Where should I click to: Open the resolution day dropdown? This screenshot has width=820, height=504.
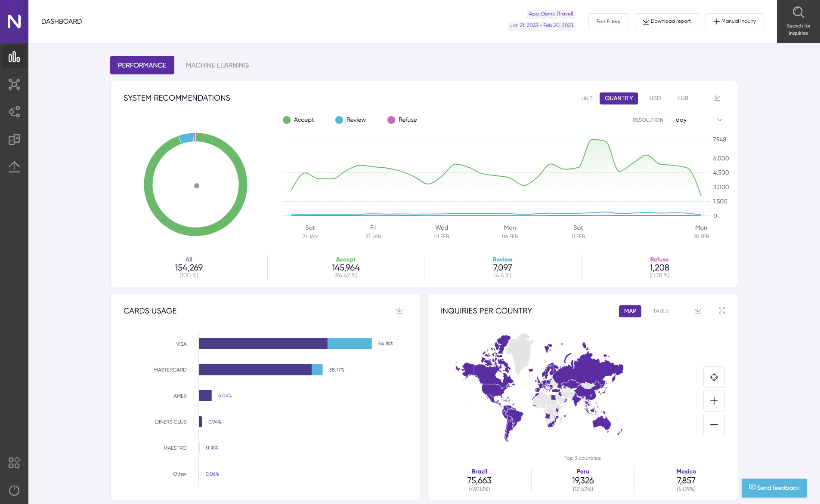click(699, 120)
